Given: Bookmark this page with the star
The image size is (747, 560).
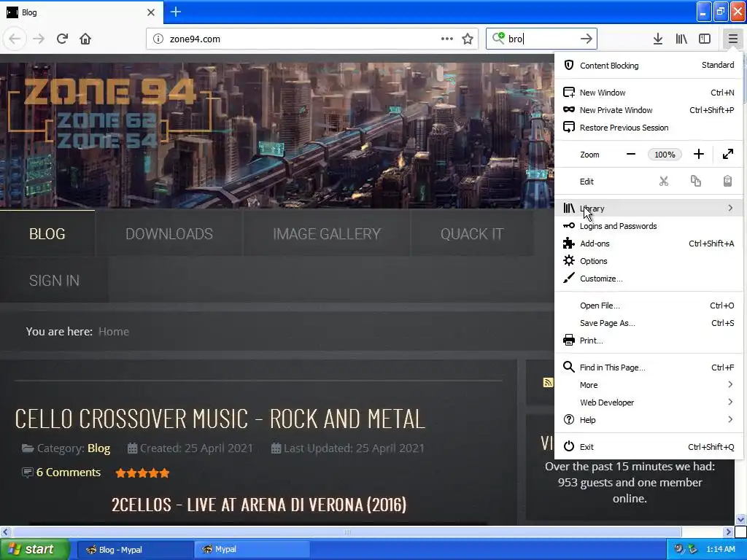Looking at the screenshot, I should click(468, 39).
